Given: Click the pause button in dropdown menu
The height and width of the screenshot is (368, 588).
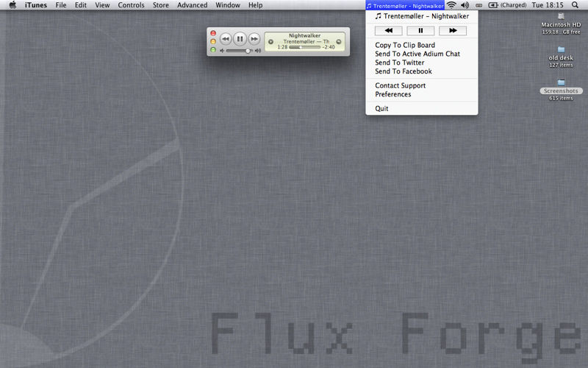Looking at the screenshot, I should [x=420, y=30].
